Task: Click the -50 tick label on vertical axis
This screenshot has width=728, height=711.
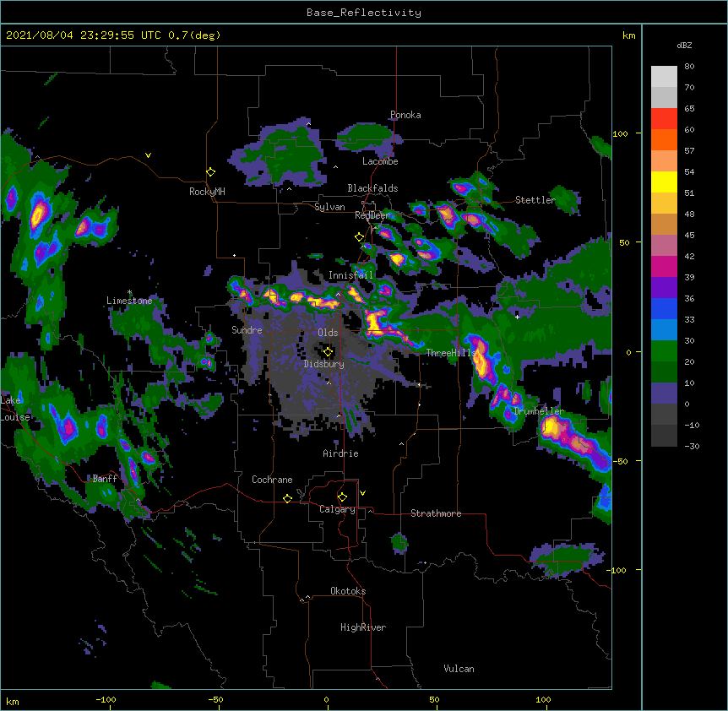Action: (x=620, y=461)
